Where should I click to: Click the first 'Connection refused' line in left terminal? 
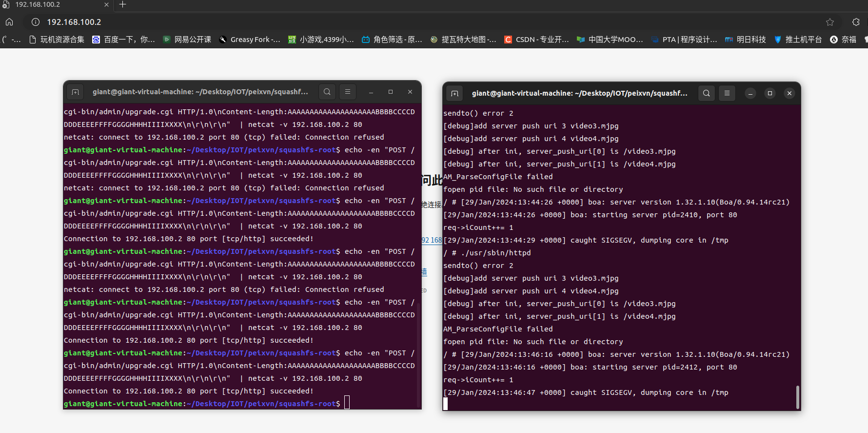[x=224, y=137]
